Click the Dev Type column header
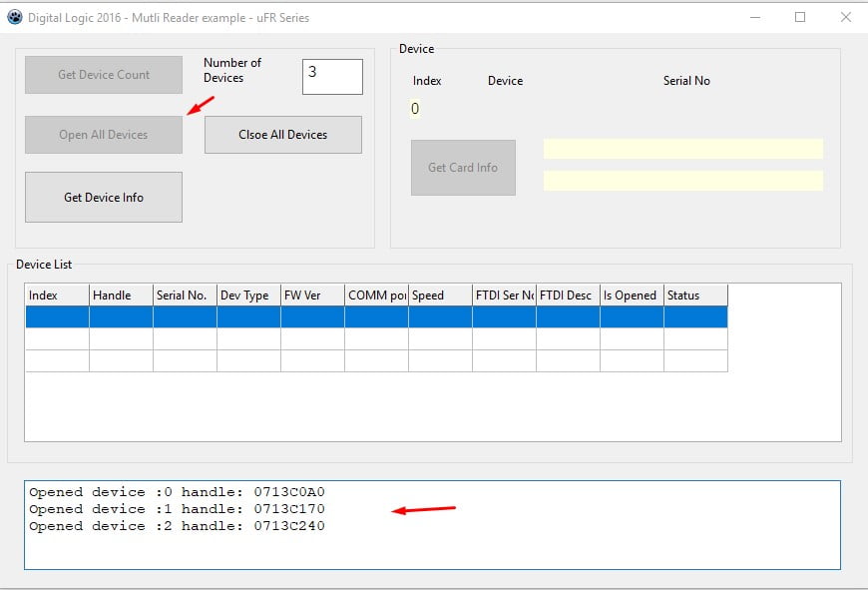 pyautogui.click(x=248, y=295)
